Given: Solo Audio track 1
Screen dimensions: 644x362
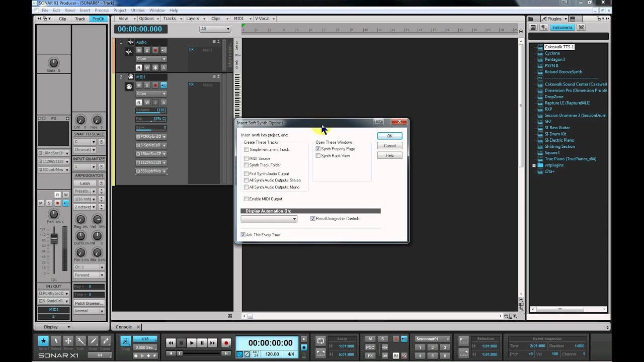Looking at the screenshot, I should point(147,50).
